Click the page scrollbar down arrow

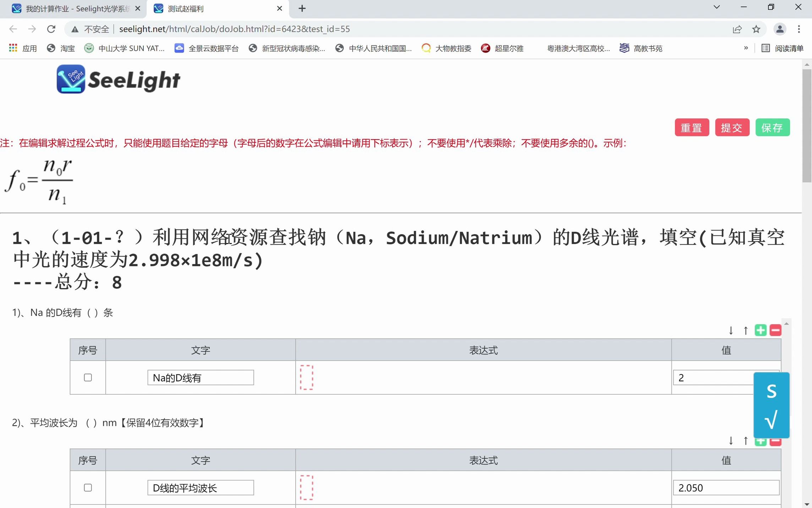(807, 504)
